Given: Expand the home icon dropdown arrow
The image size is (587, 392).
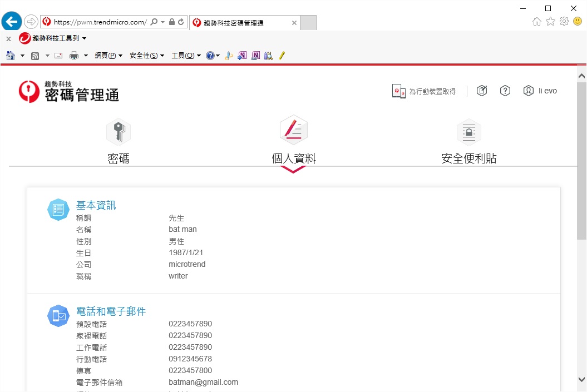Looking at the screenshot, I should coord(22,56).
